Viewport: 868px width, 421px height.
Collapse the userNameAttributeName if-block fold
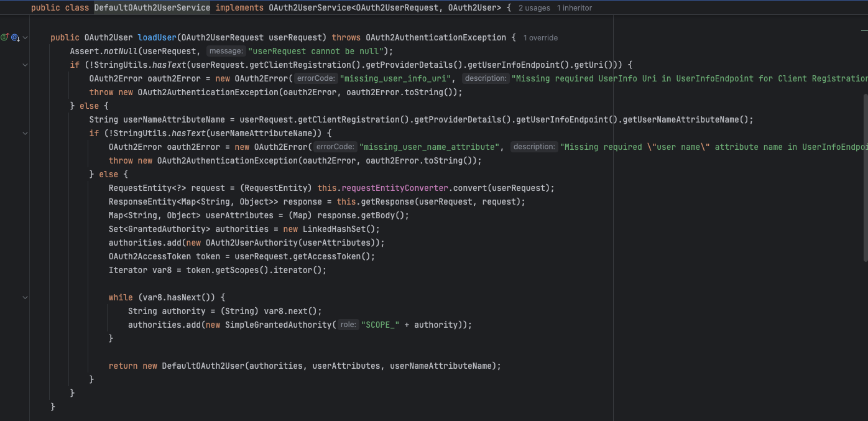pos(25,133)
